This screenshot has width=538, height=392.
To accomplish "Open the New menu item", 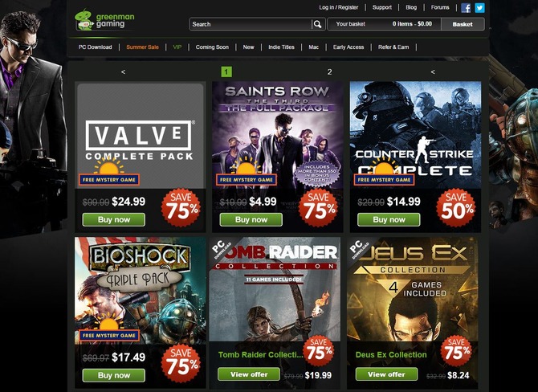I will pos(248,47).
